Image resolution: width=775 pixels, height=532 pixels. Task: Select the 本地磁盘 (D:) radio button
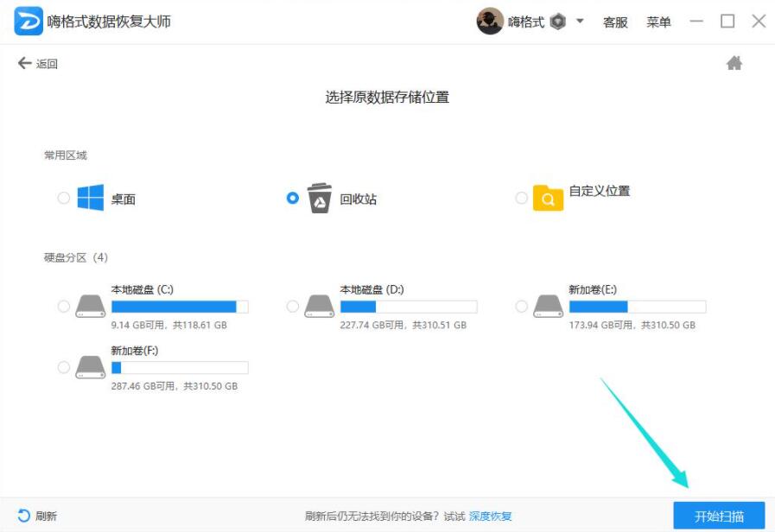point(293,307)
